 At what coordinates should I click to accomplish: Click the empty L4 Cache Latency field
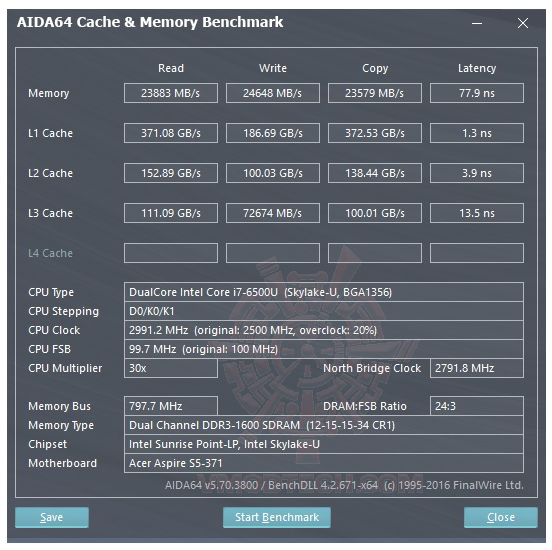477,253
